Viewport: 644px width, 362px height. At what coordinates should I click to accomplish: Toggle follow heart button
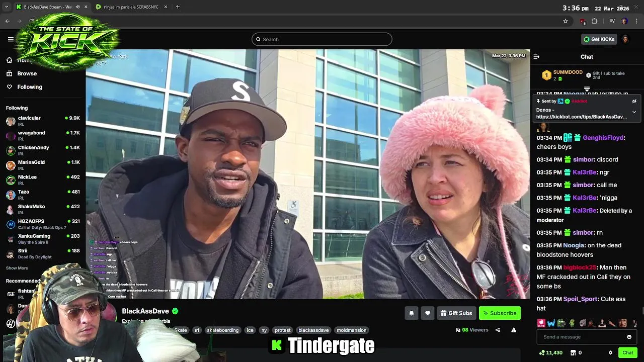tap(428, 313)
